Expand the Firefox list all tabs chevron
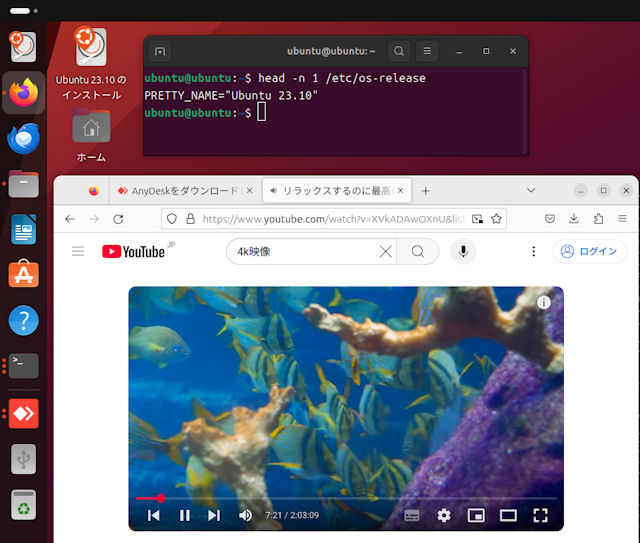 [531, 191]
